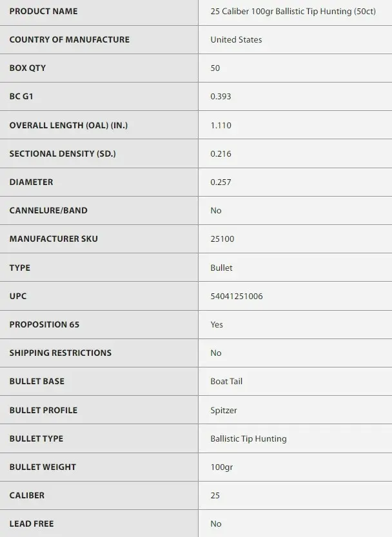The image size is (392, 537).
Task: Select the manufacturer SKU 25100
Action: click(222, 239)
